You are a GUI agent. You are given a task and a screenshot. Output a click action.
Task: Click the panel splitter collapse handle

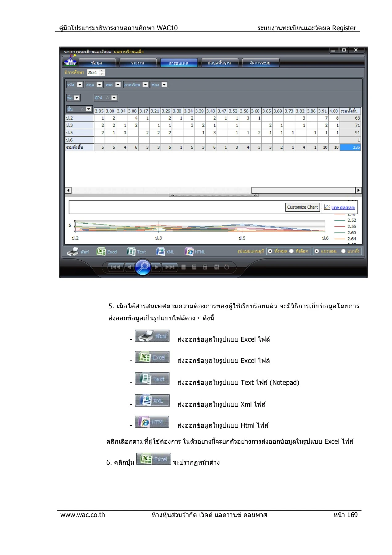pyautogui.click(x=214, y=195)
